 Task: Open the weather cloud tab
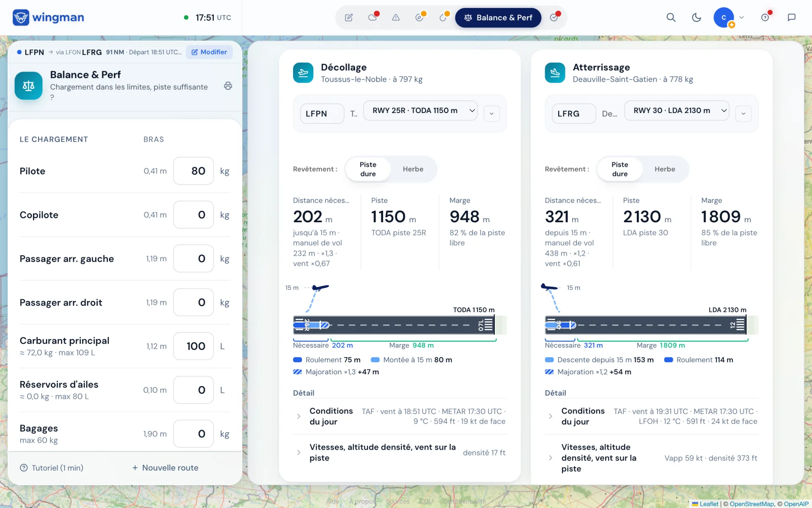373,18
